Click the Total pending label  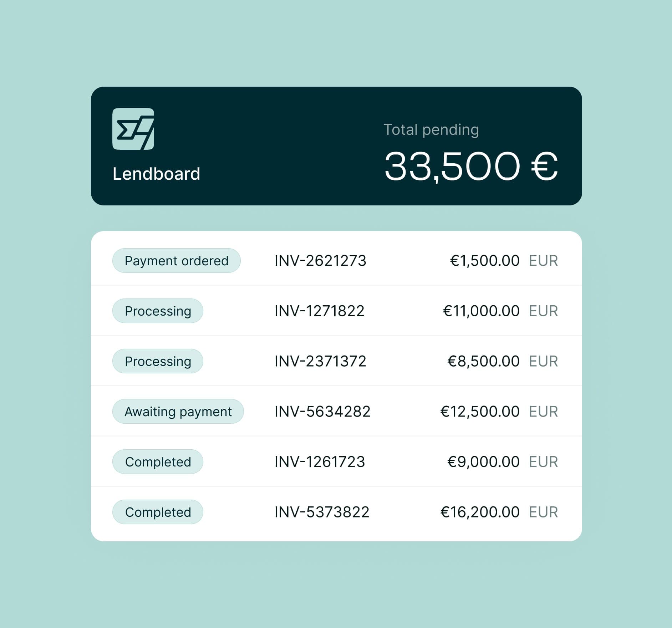(431, 130)
